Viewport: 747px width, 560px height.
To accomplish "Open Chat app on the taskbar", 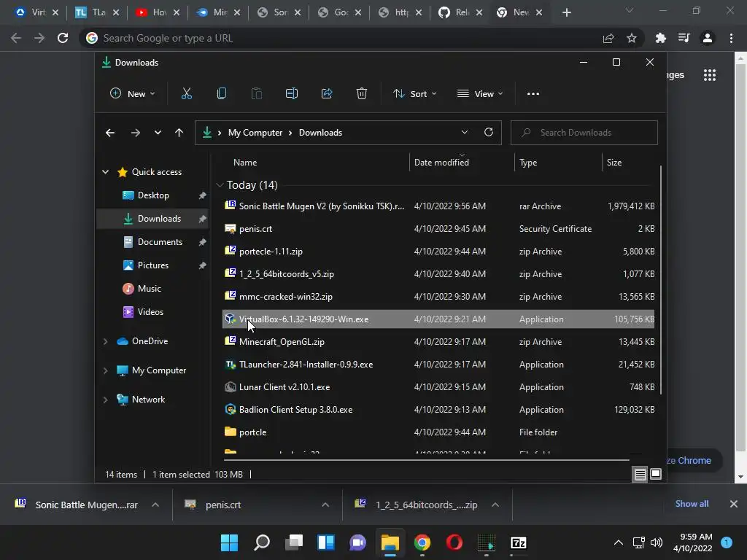I will (357, 542).
